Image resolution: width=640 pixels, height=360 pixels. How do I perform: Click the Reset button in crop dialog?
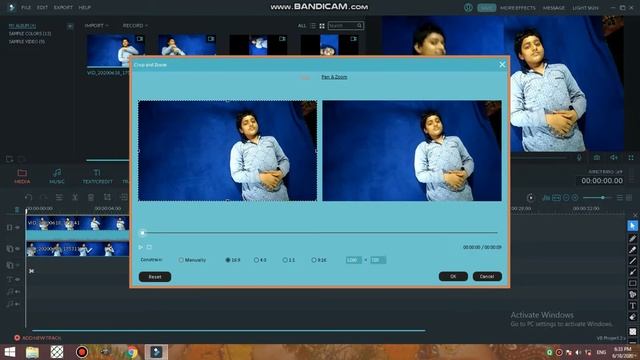pos(155,277)
